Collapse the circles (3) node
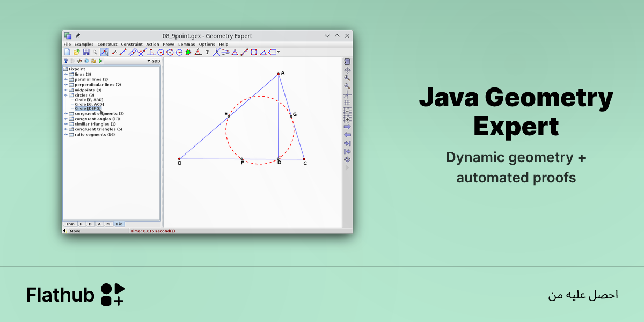This screenshot has width=644, height=322. coord(66,95)
